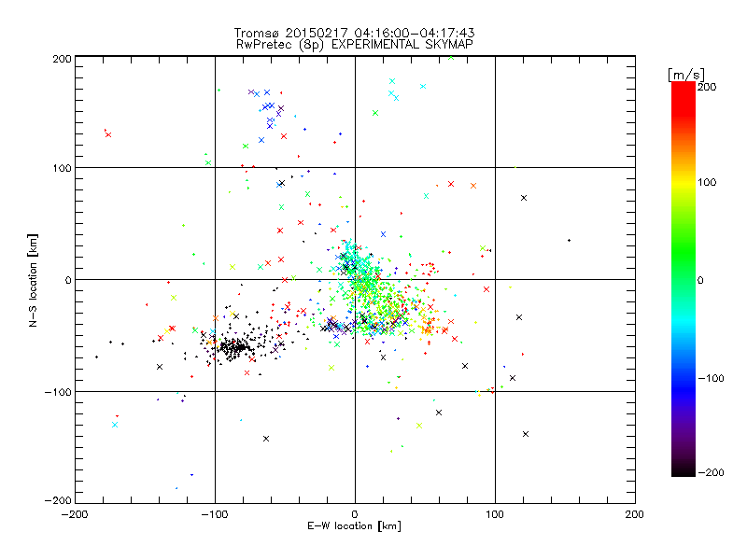
Task: Click the 200 tick label on the E-W axis
Action: coord(635,514)
